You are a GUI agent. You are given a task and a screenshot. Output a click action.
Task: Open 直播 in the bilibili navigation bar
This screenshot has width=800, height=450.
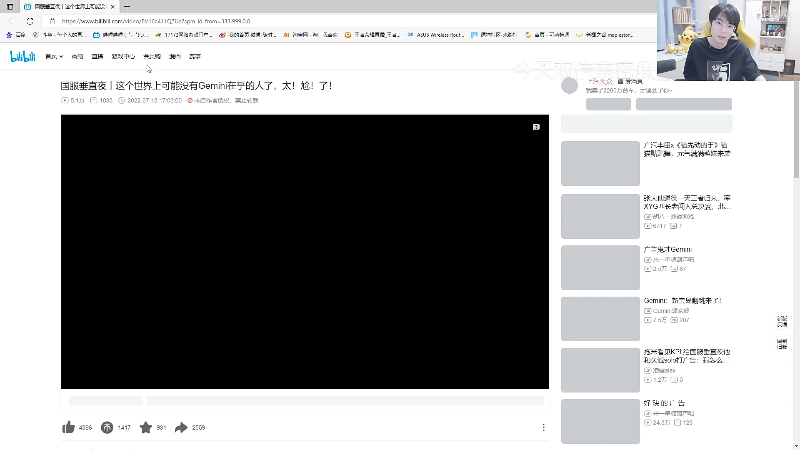tap(97, 56)
